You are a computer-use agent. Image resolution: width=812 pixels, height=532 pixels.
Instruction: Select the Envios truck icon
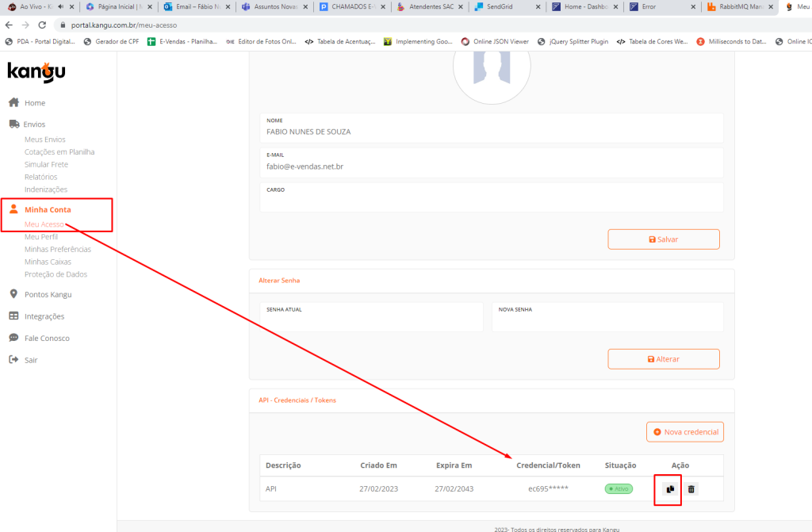(13, 124)
